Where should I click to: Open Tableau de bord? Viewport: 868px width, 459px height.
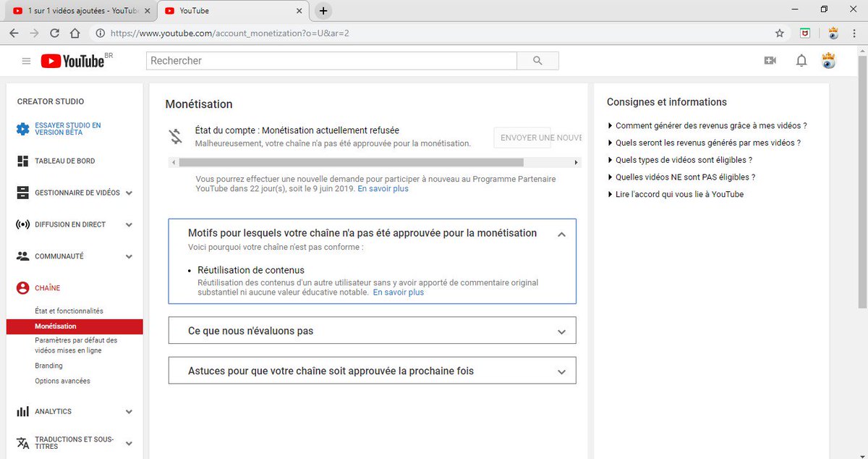point(64,161)
